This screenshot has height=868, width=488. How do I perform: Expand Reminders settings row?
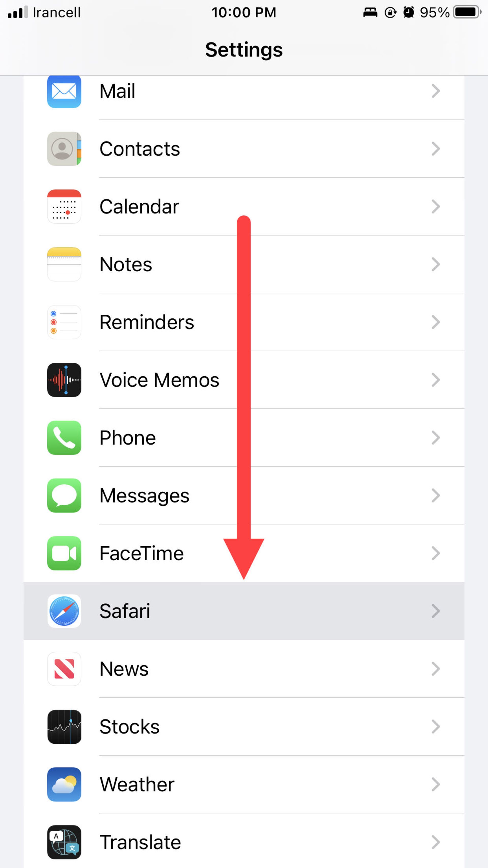pos(244,322)
